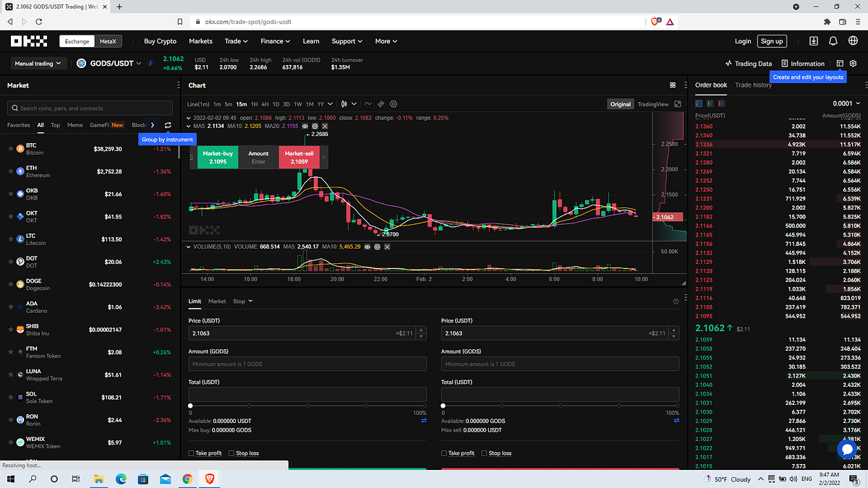Viewport: 868px width, 488px height.
Task: Open the layout editor icon
Action: point(840,64)
